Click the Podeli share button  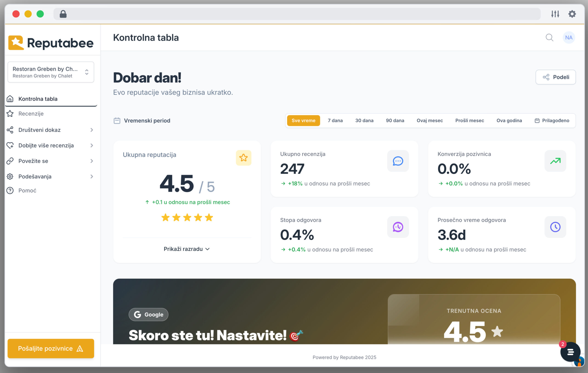coord(555,77)
